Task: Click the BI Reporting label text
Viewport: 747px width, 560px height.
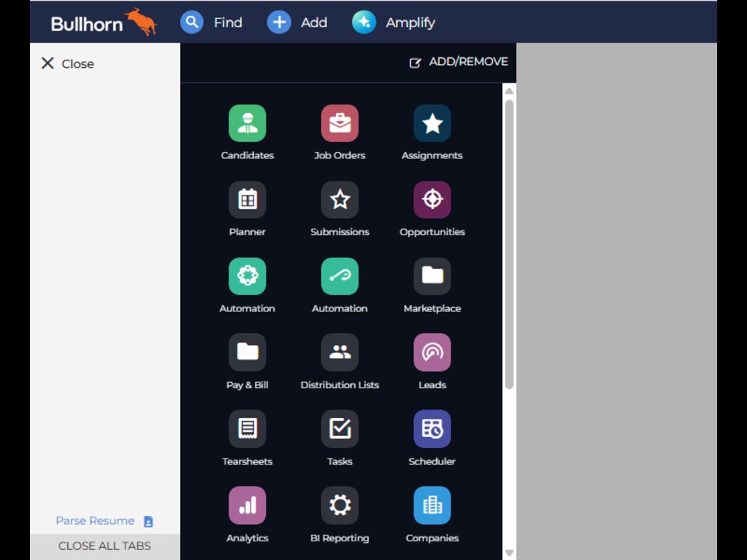Action: click(340, 538)
